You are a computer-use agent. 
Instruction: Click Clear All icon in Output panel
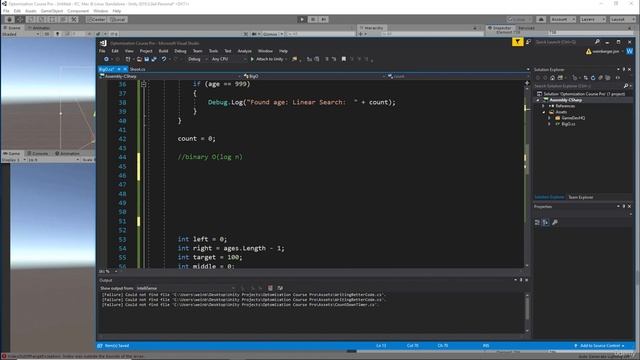coord(270,288)
